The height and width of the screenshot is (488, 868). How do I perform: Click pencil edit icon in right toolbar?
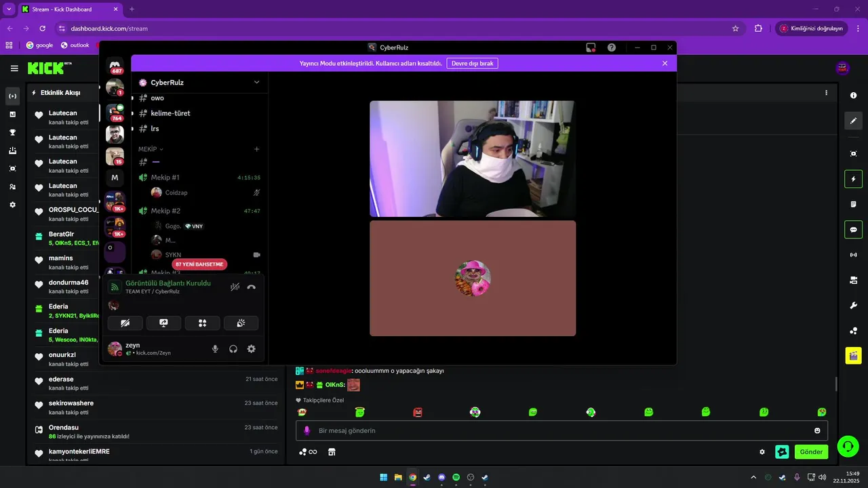(x=853, y=121)
